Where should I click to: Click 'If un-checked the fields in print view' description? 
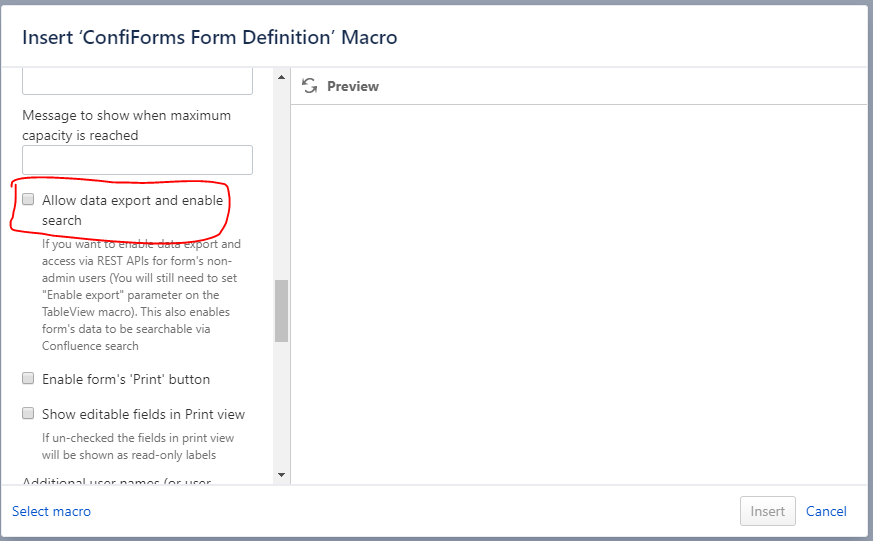[x=138, y=446]
